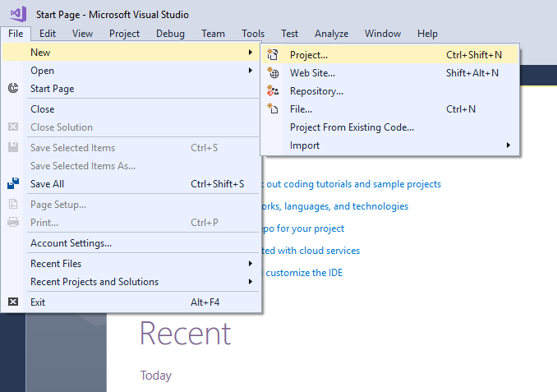The width and height of the screenshot is (557, 392).
Task: Expand the Import submenu arrow
Action: [x=509, y=145]
